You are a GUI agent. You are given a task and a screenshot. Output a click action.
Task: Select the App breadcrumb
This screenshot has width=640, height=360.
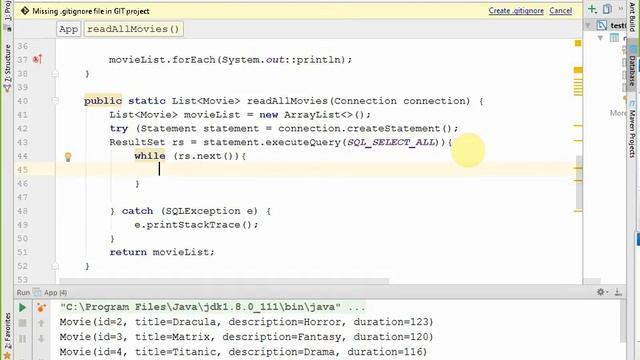click(68, 29)
